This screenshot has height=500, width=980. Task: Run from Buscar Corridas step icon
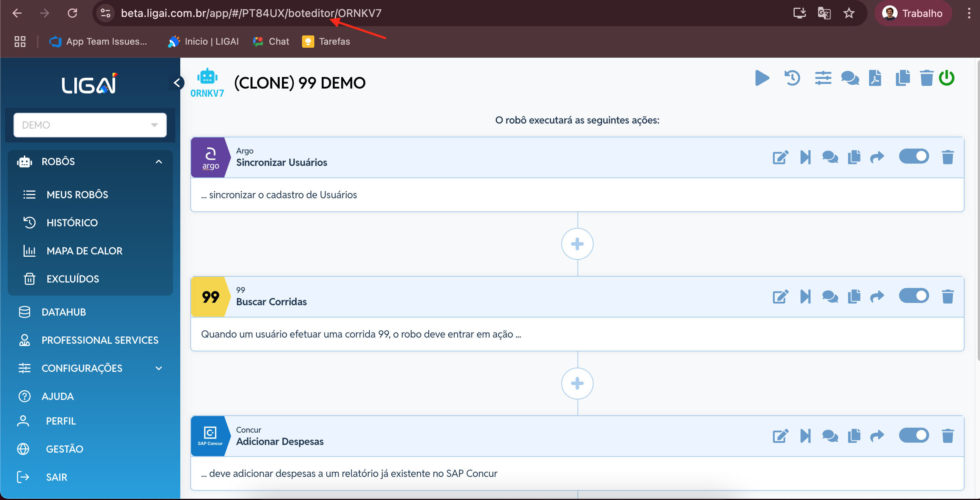[805, 297]
